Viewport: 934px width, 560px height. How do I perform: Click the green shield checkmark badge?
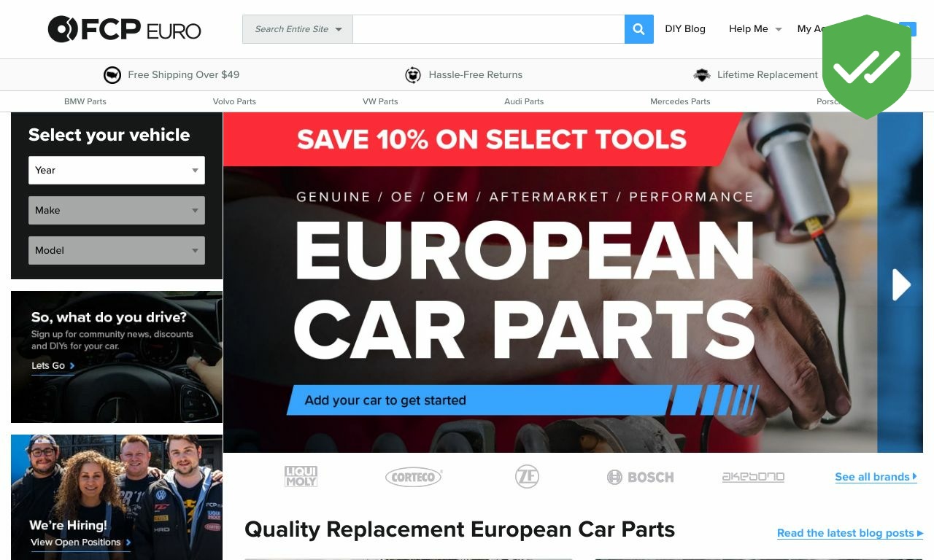(x=867, y=66)
